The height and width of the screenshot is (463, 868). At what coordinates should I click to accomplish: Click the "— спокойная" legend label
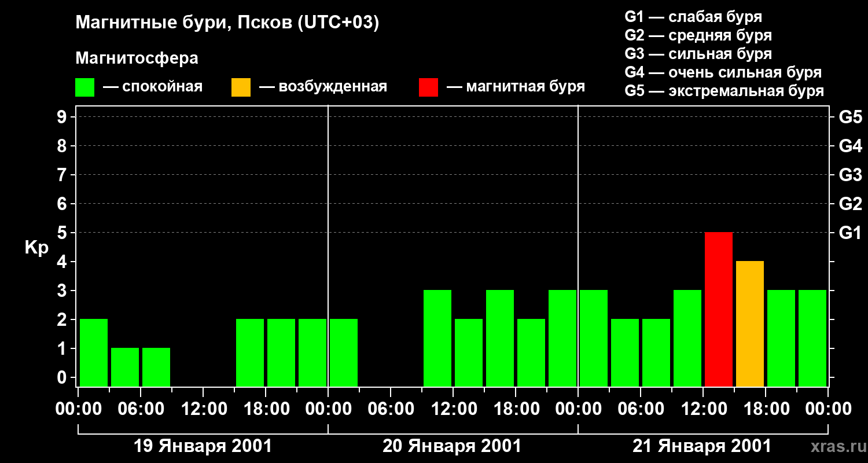153,87
